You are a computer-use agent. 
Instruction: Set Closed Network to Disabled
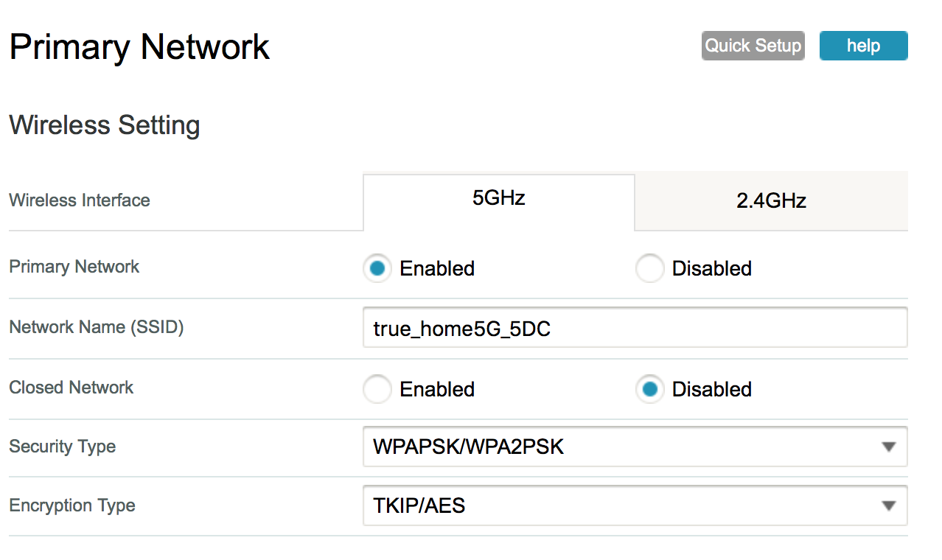pos(650,390)
